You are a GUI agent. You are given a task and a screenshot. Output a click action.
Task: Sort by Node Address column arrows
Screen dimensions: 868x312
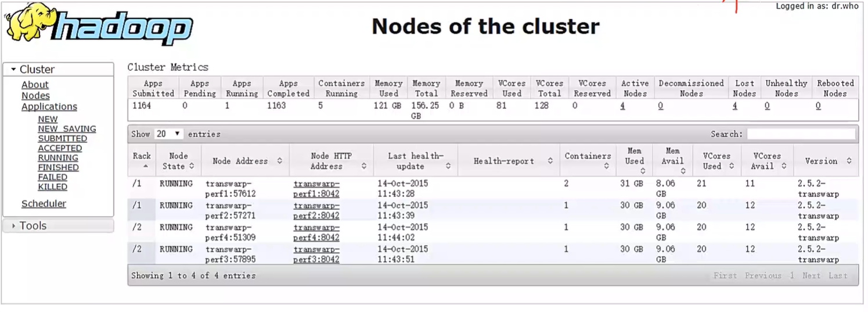click(279, 161)
